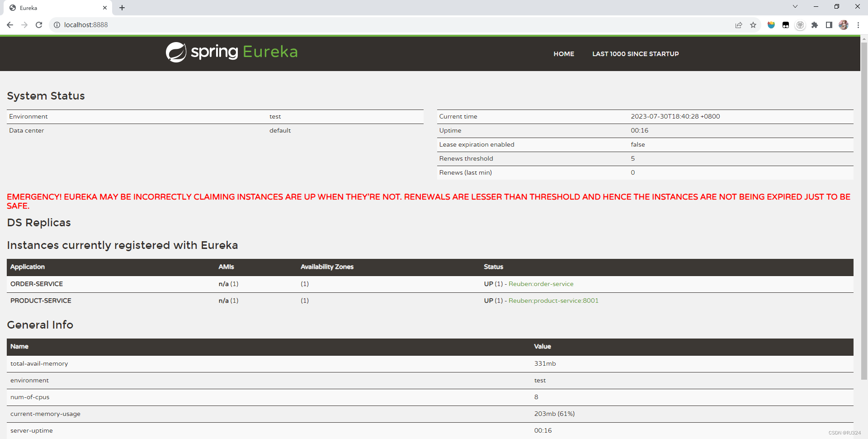Select the Uptime value in System Status
This screenshot has height=439, width=868.
pos(639,130)
